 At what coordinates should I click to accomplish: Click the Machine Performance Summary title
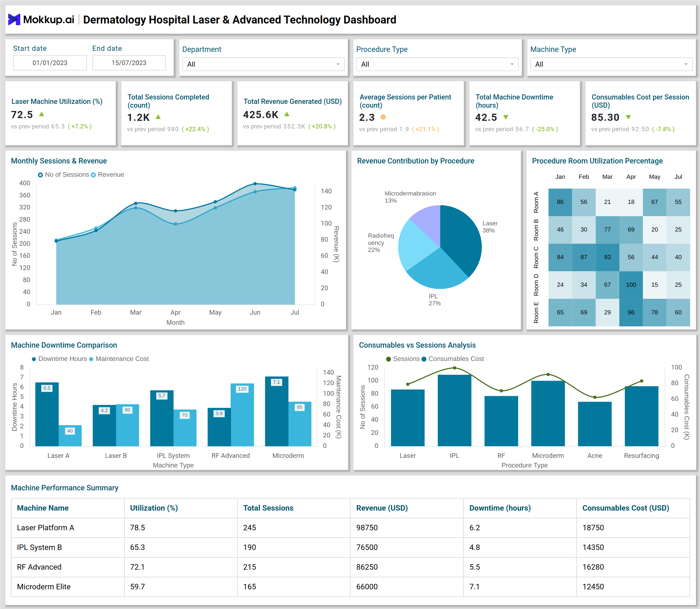[65, 488]
